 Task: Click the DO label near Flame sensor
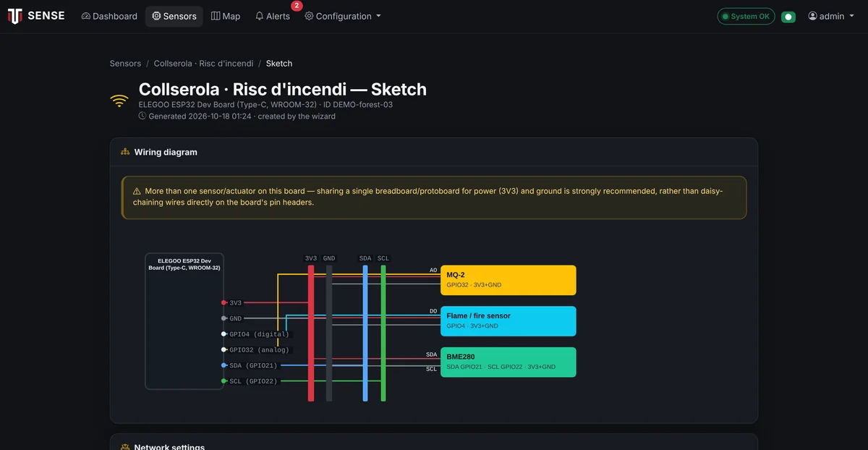(x=433, y=311)
